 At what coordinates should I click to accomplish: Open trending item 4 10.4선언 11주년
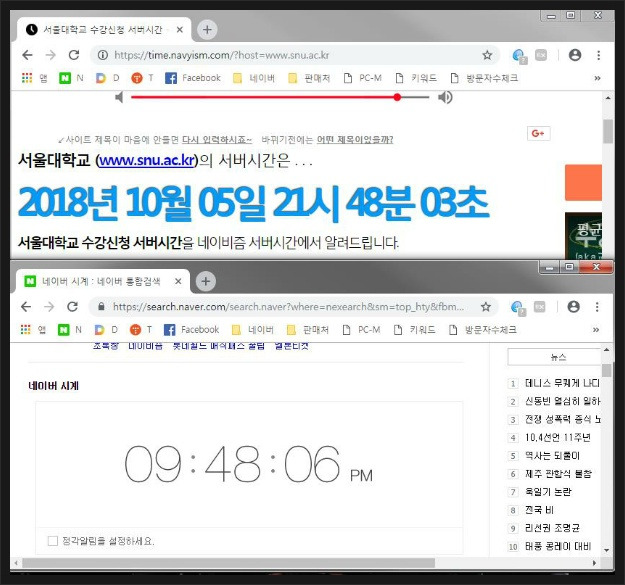(558, 438)
